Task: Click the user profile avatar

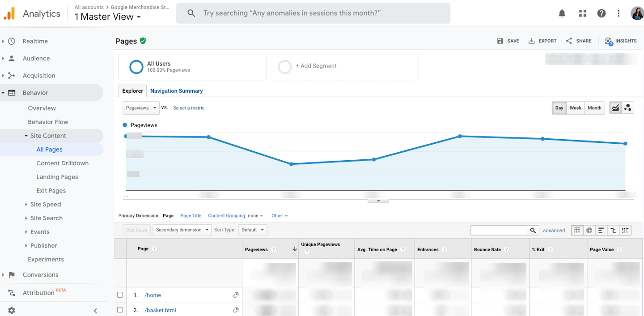Action: pyautogui.click(x=637, y=13)
